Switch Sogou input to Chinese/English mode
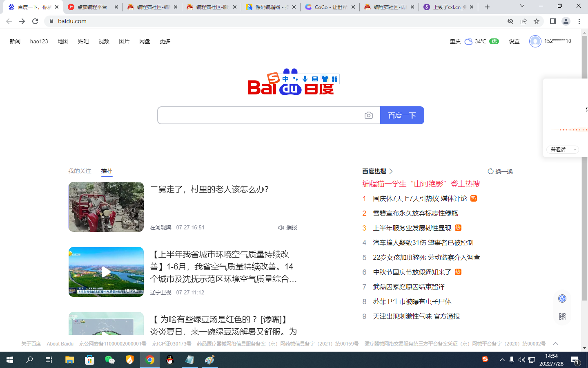This screenshot has width=588, height=368. point(285,79)
